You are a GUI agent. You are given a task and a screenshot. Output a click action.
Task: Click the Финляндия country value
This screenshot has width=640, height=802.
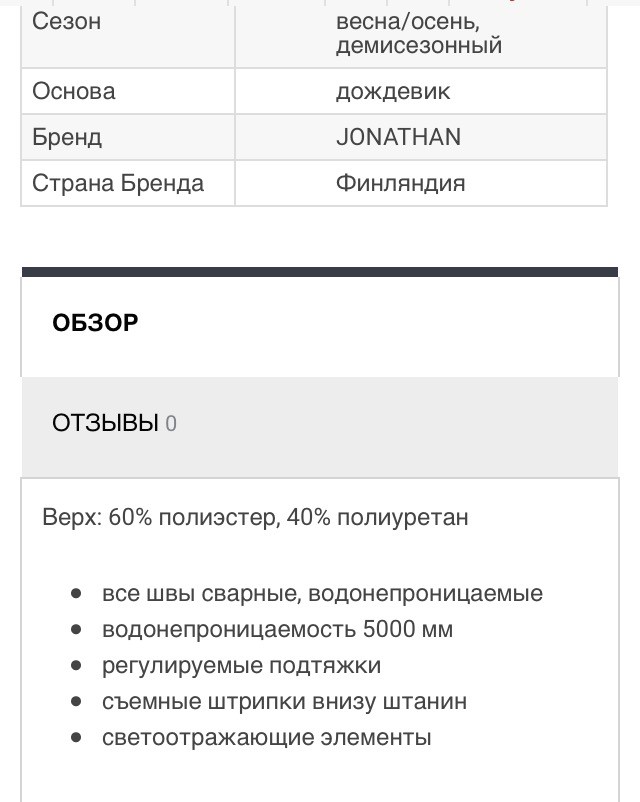pos(401,183)
